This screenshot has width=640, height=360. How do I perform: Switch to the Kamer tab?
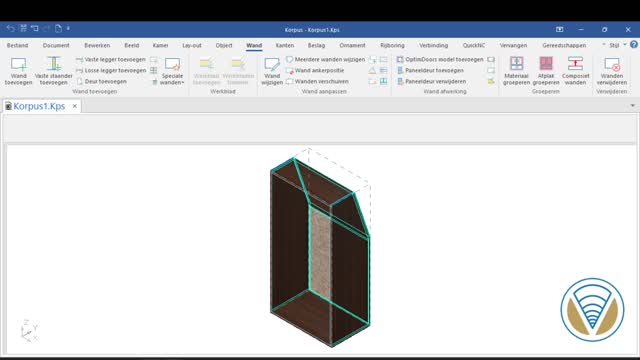(160, 45)
